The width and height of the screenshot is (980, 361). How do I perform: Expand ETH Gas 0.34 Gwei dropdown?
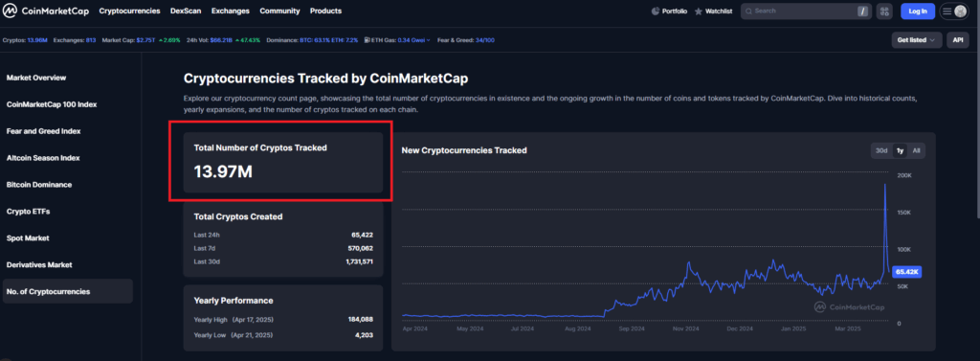pyautogui.click(x=413, y=40)
